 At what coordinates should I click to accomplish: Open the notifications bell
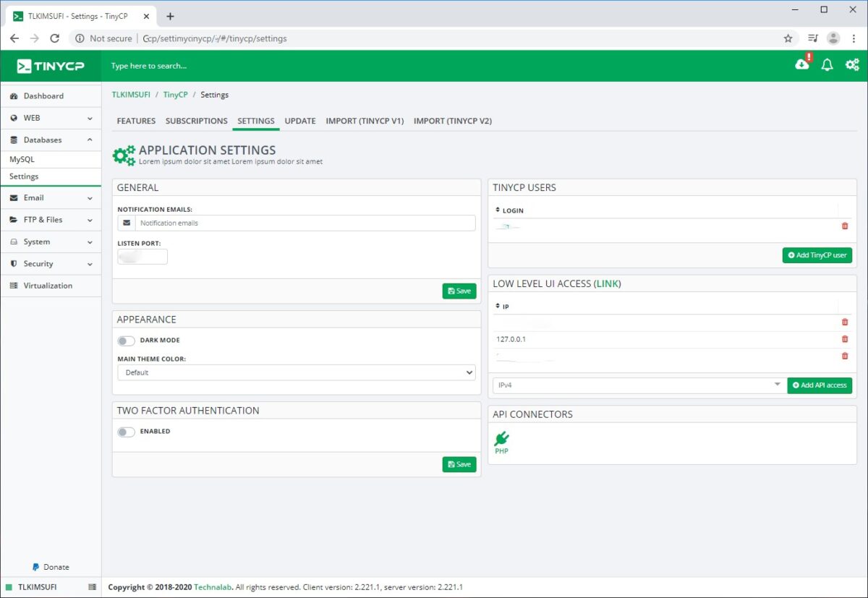827,65
